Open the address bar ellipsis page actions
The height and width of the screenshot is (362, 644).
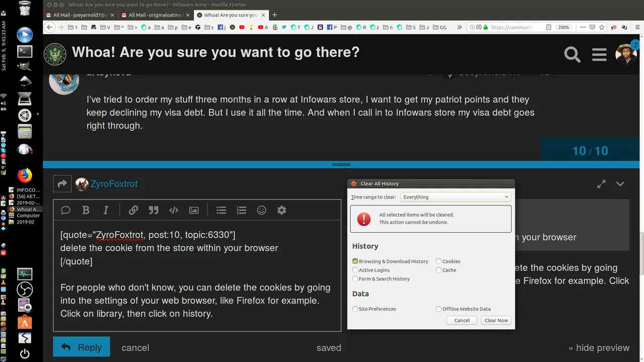(x=582, y=28)
